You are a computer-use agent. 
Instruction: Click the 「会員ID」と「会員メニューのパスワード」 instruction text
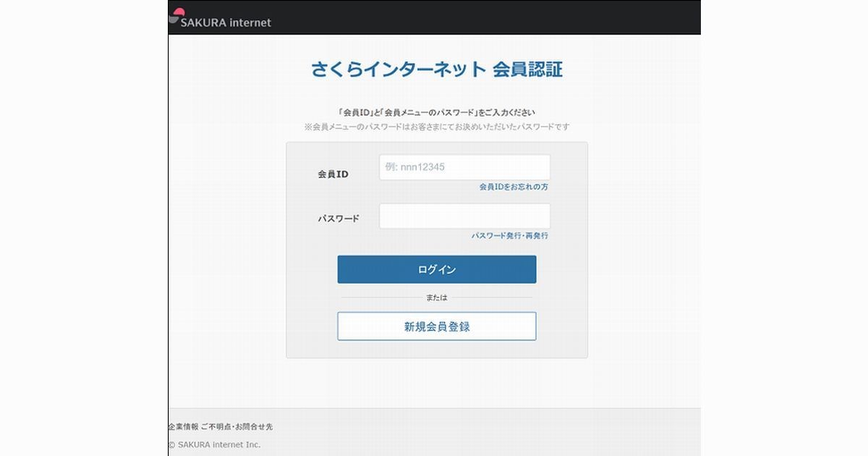tap(437, 112)
